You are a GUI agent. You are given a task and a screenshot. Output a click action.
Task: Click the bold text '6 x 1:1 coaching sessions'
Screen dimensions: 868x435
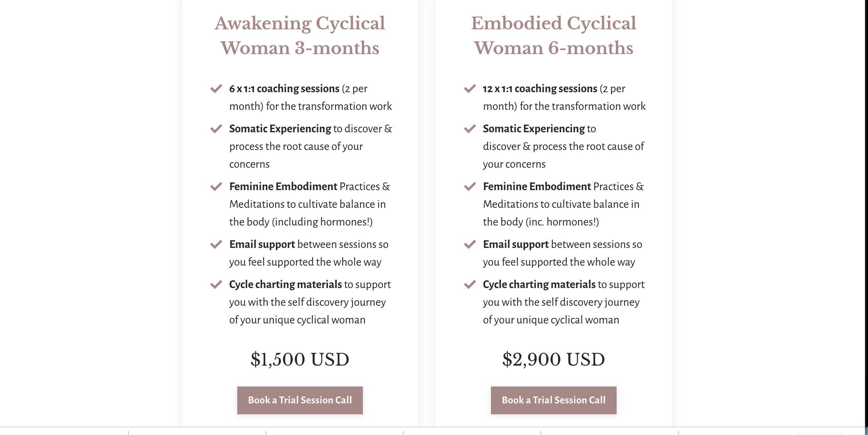(284, 89)
